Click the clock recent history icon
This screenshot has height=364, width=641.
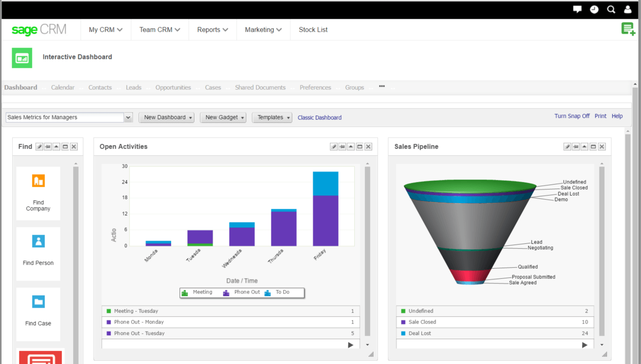(x=594, y=9)
